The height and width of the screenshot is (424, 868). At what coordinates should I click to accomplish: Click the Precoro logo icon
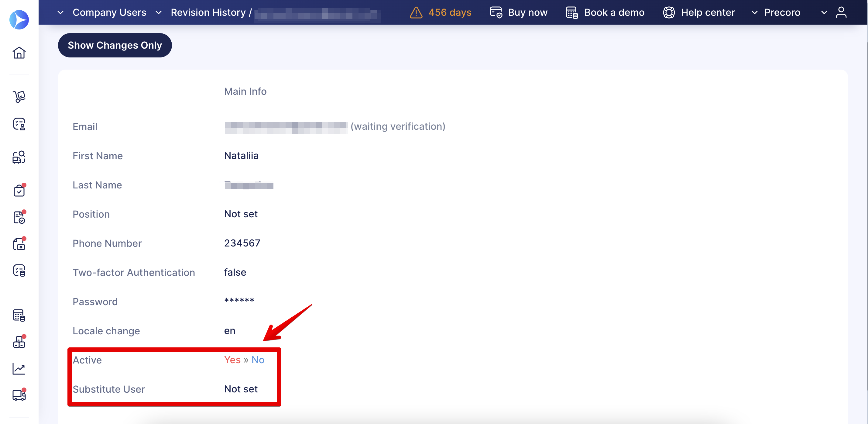point(19,19)
